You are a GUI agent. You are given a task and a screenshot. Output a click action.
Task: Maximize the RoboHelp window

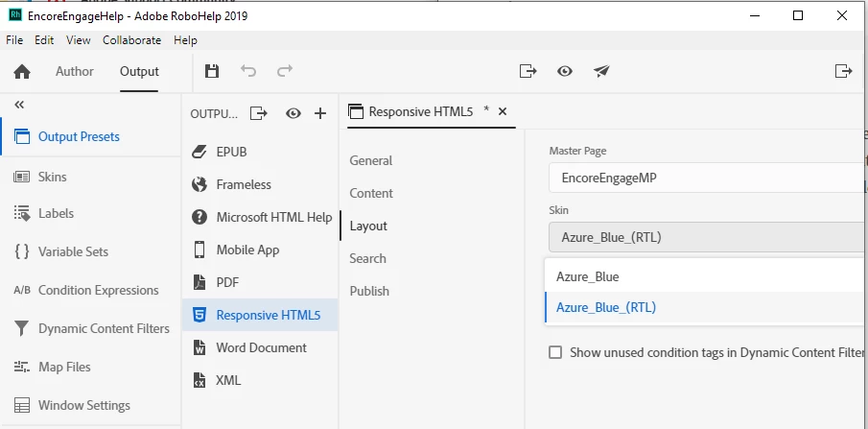click(798, 15)
